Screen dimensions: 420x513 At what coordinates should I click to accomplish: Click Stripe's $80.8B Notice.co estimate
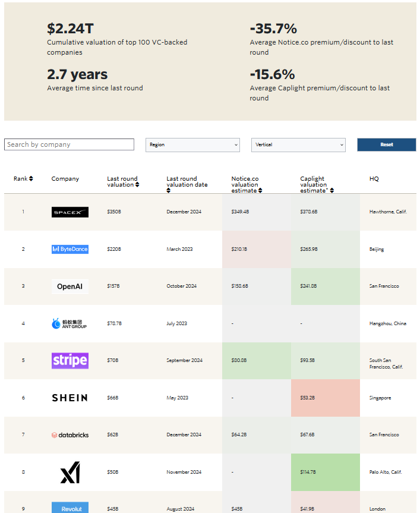[239, 360]
